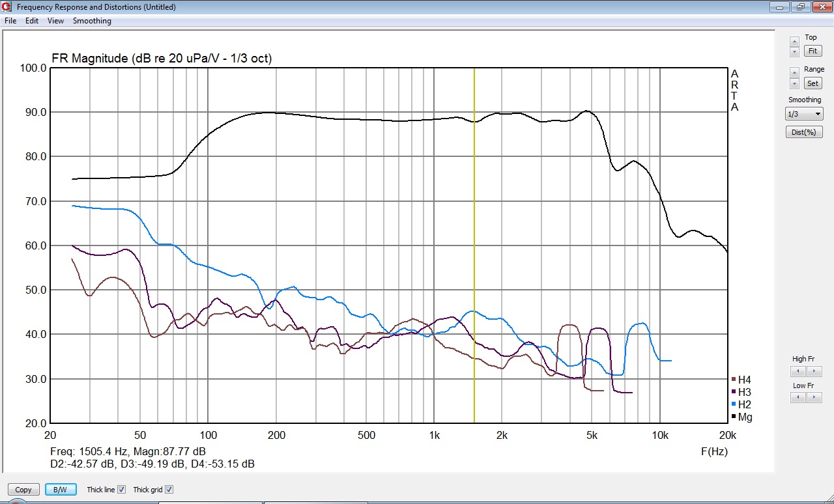Image resolution: width=834 pixels, height=504 pixels.
Task: Click the Freq and Magn cursor readout
Action: point(128,451)
